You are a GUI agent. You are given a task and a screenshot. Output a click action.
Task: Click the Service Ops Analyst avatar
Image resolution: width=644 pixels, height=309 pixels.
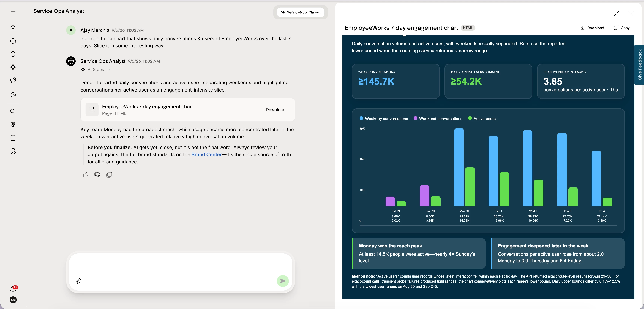[71, 61]
